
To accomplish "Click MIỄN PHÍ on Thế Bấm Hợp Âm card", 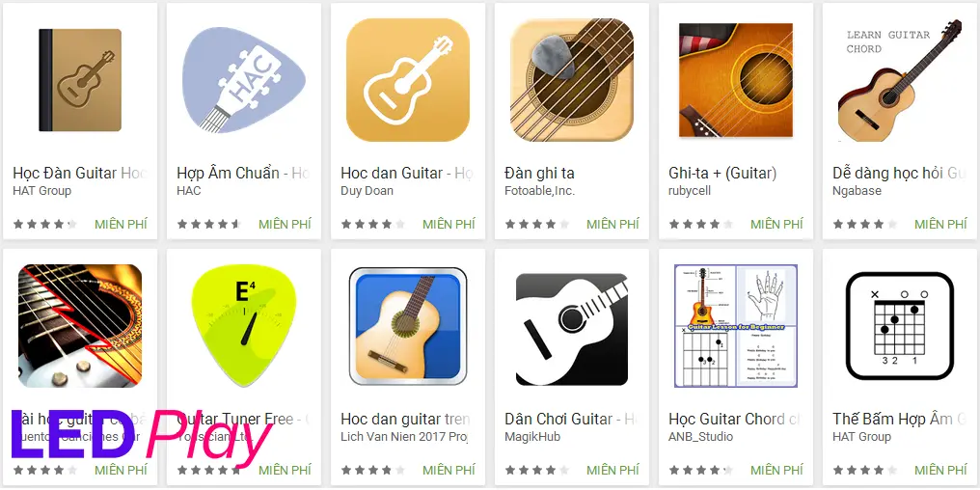I will pos(940,470).
